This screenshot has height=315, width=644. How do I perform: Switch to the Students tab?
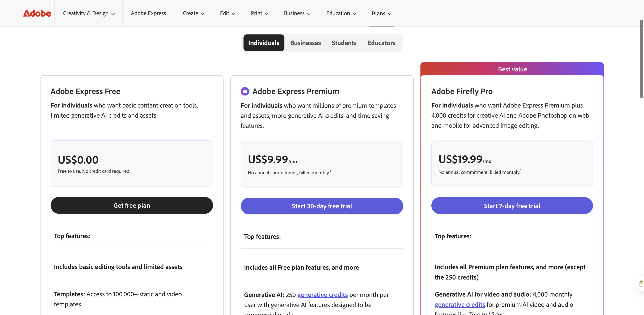tap(344, 43)
